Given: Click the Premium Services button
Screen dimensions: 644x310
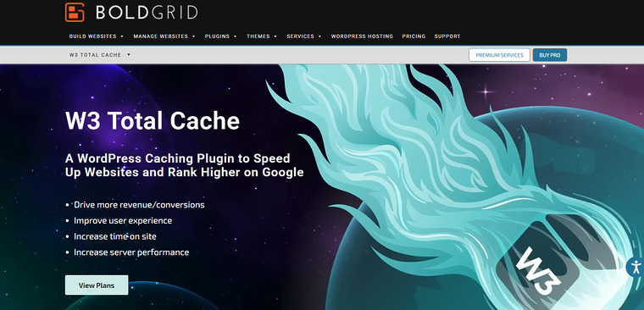Looking at the screenshot, I should [x=499, y=55].
